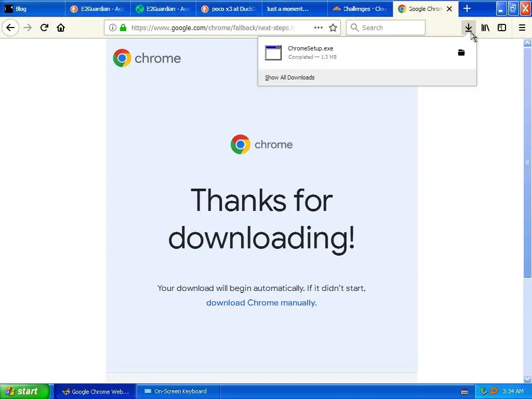Show site information icon in address bar

click(x=113, y=28)
